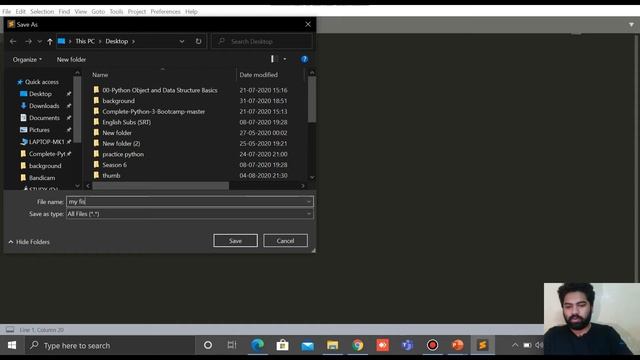Sort by Date modified column header
The height and width of the screenshot is (360, 640).
258,75
